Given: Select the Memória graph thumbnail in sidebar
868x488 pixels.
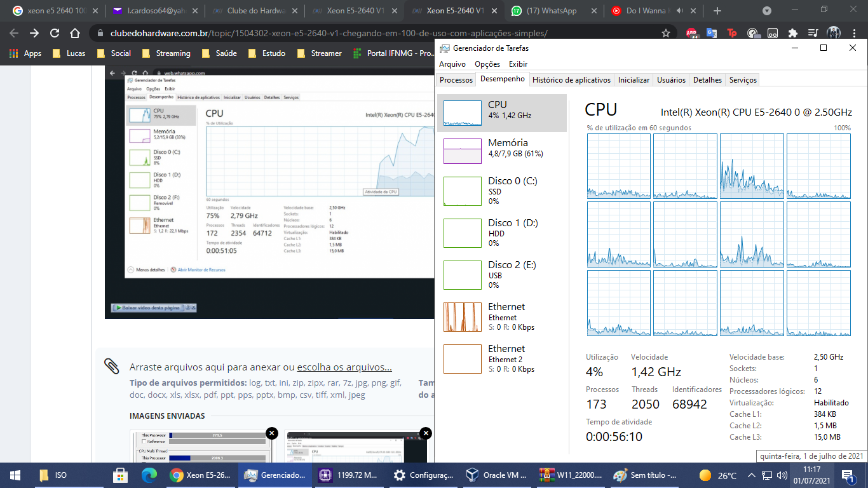Looking at the screenshot, I should 463,151.
